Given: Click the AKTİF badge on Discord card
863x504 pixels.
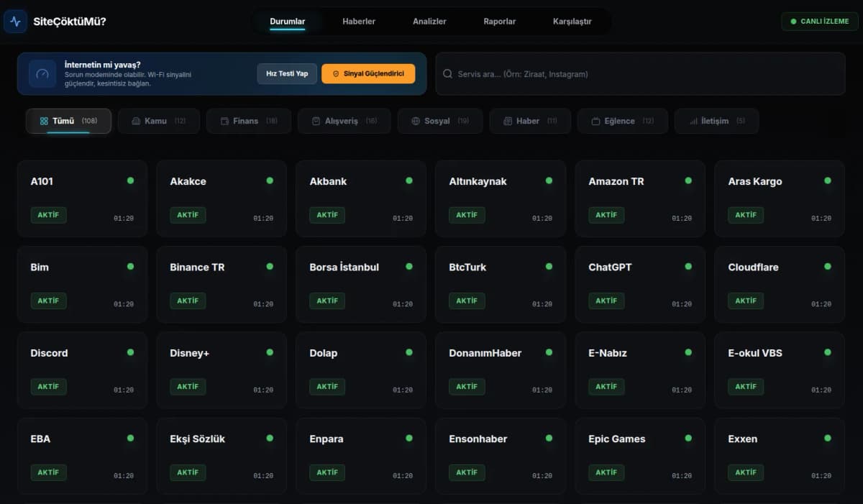Looking at the screenshot, I should point(48,387).
